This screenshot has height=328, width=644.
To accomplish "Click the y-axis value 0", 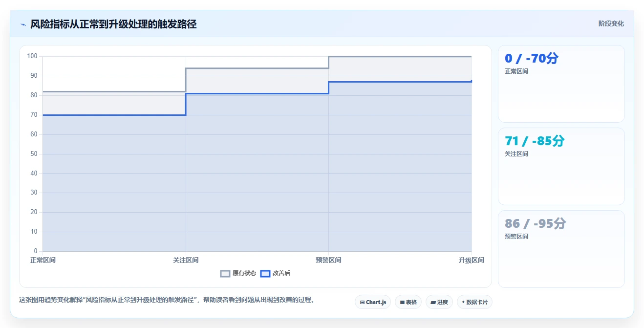I will click(x=36, y=251).
